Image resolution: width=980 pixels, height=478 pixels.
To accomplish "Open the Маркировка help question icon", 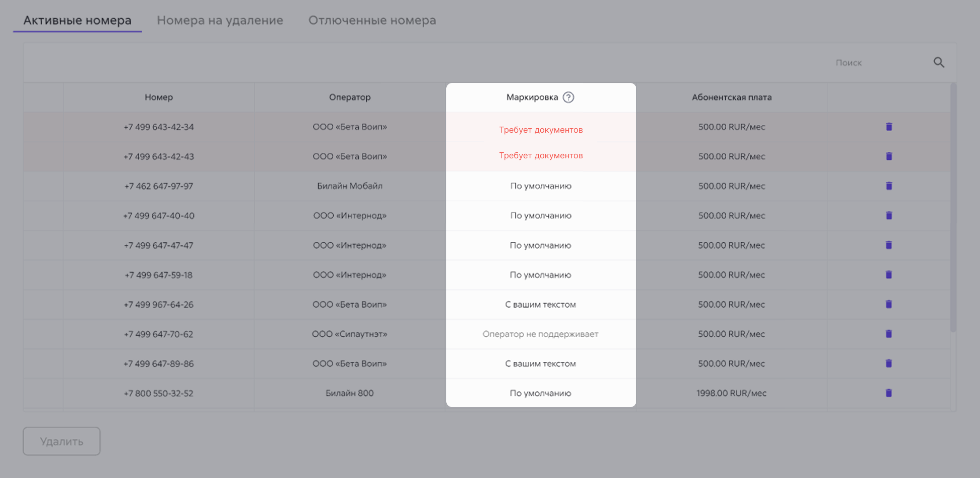I will 568,97.
